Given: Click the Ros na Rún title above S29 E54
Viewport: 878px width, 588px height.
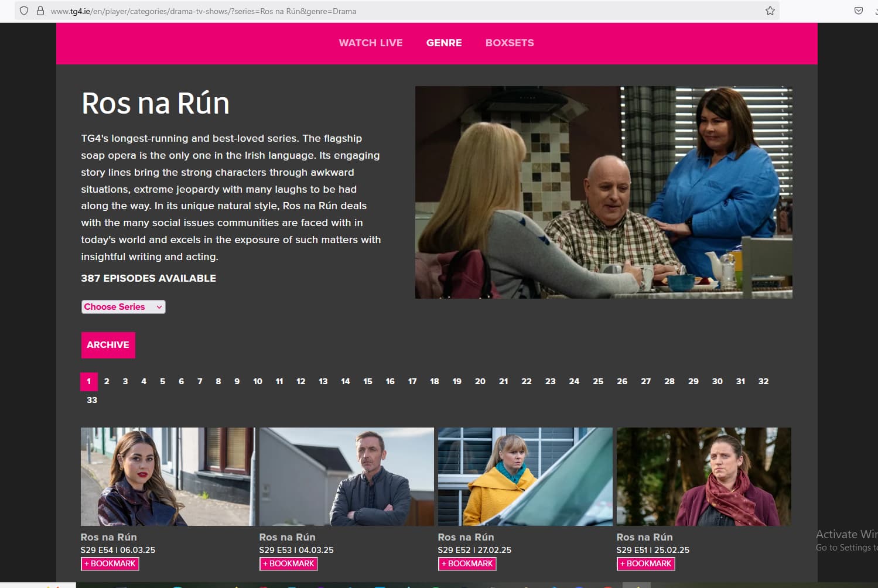Looking at the screenshot, I should pyautogui.click(x=109, y=537).
